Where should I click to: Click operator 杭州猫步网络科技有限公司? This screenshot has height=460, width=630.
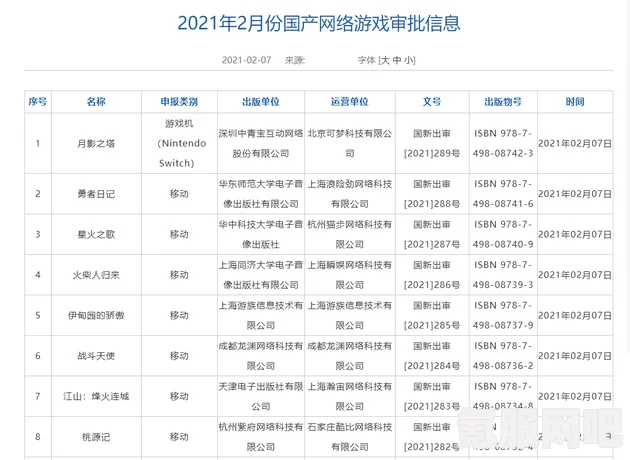[x=350, y=235]
